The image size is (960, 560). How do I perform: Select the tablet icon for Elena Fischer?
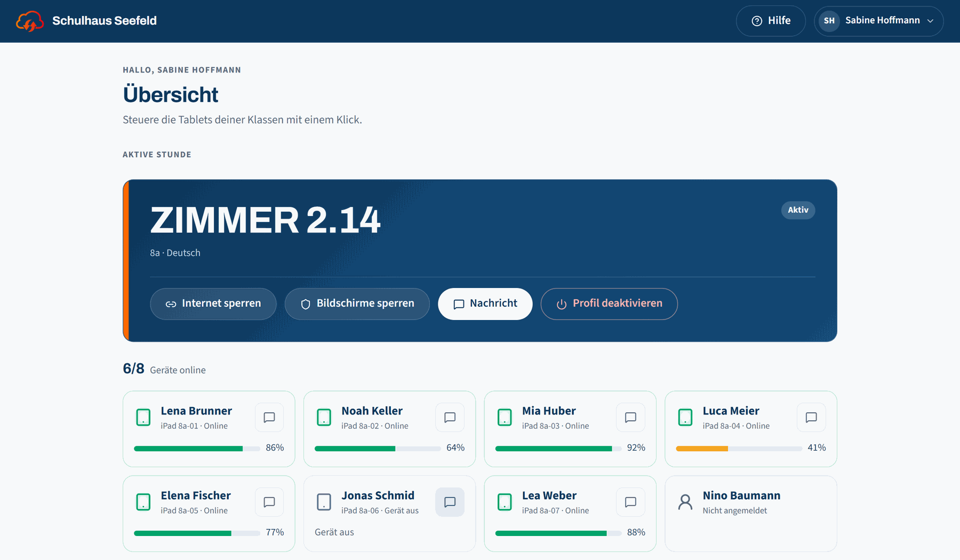coord(143,502)
